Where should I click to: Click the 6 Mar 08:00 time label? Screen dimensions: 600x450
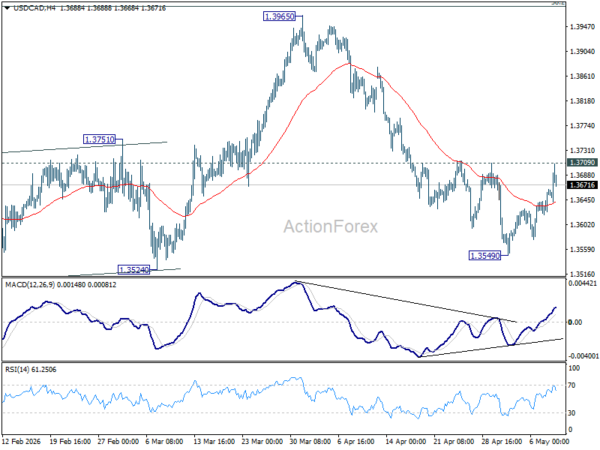tap(165, 441)
